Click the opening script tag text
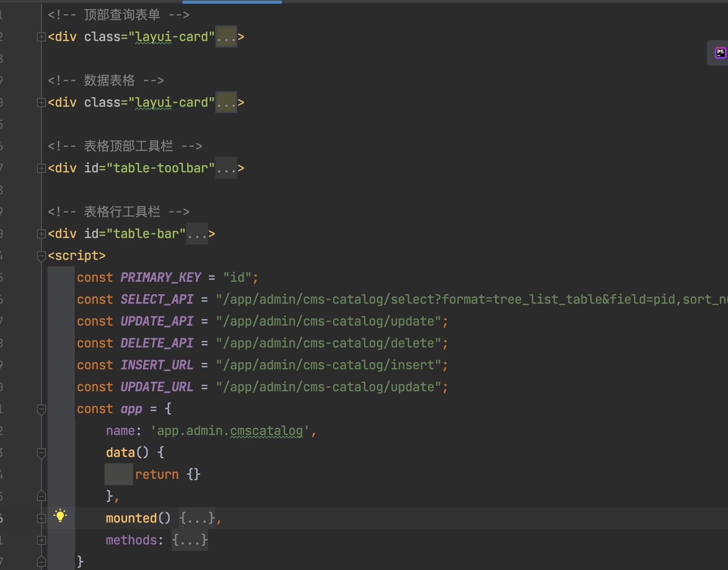This screenshot has width=728, height=570. coord(77,256)
